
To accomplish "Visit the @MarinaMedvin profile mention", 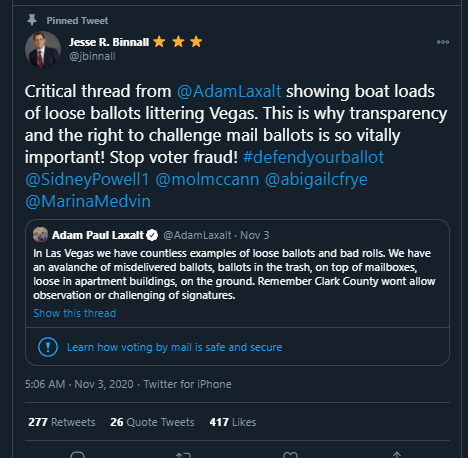I will click(x=88, y=201).
